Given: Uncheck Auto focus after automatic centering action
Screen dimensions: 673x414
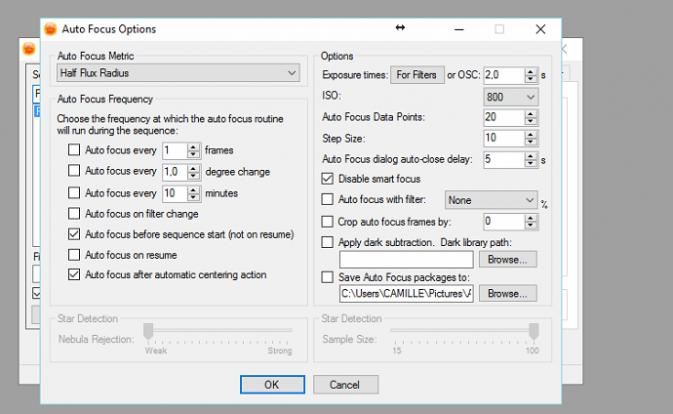Looking at the screenshot, I should click(x=74, y=274).
